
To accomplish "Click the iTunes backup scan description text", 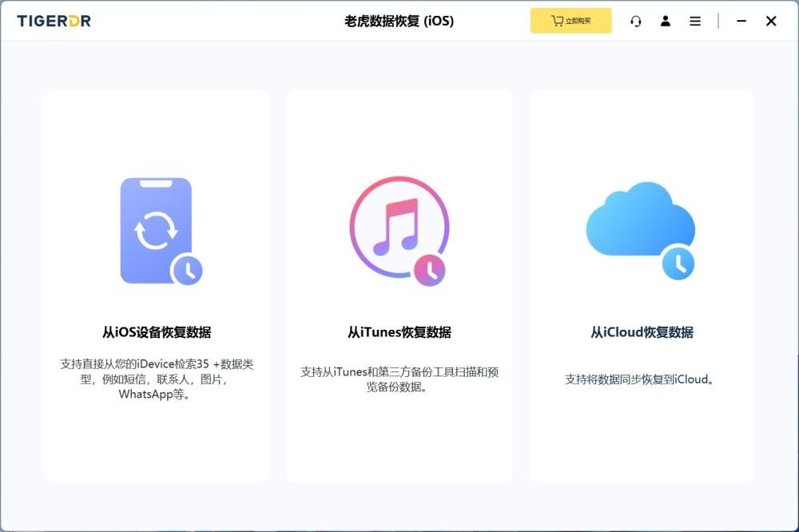I will tap(399, 379).
